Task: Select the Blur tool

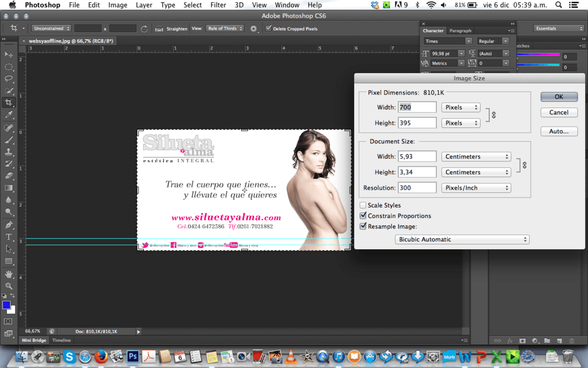Action: point(9,200)
